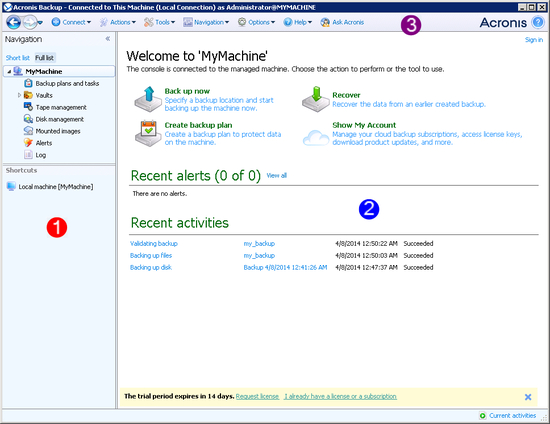Image resolution: width=550 pixels, height=424 pixels.
Task: Click the Connect globe icon
Action: (56, 22)
